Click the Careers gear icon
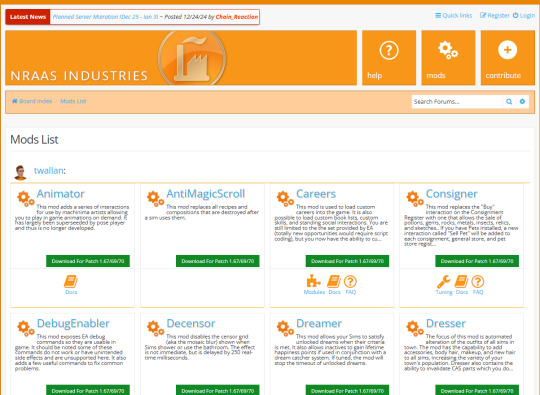540x395 pixels. [x=285, y=198]
